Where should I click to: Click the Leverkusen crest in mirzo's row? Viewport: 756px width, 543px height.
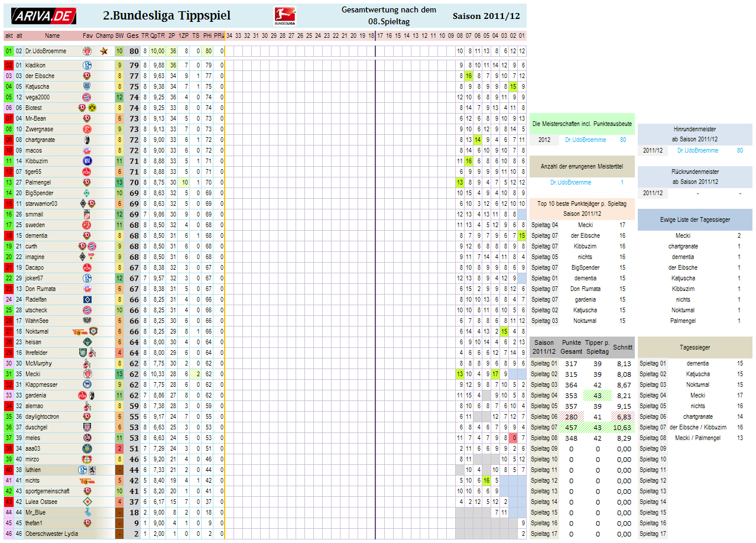(x=87, y=460)
